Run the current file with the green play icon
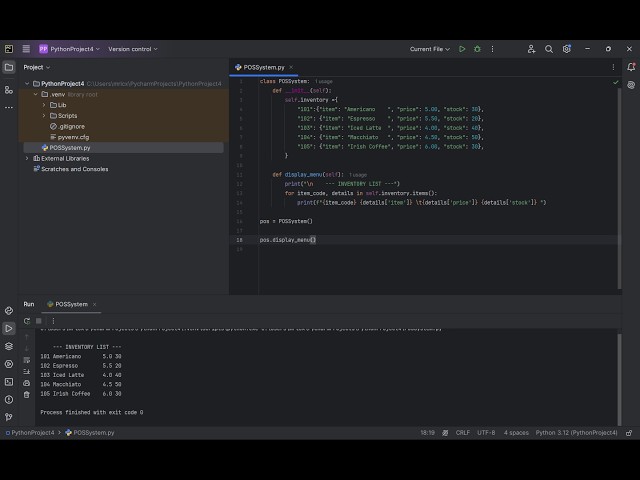 click(x=462, y=49)
